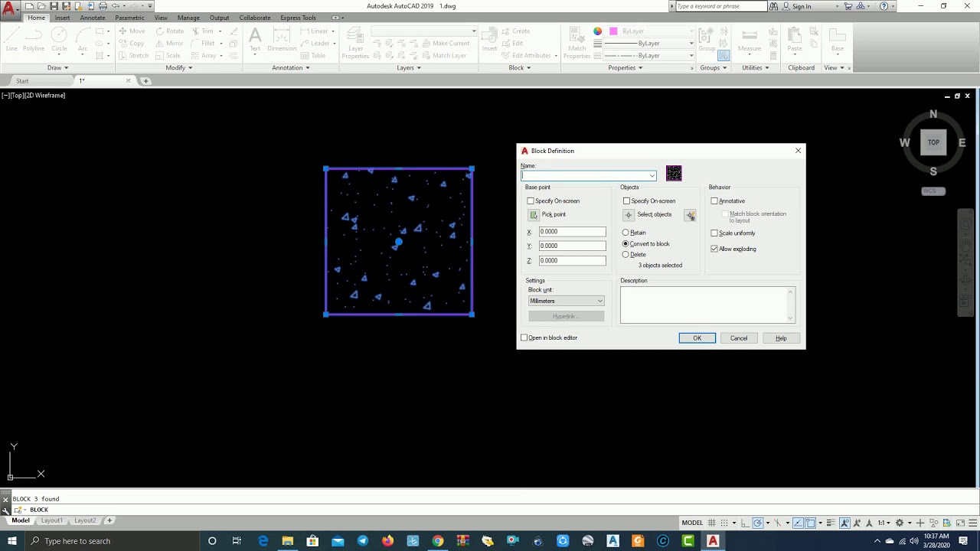Uncheck Allow exploding checkbox

point(714,249)
